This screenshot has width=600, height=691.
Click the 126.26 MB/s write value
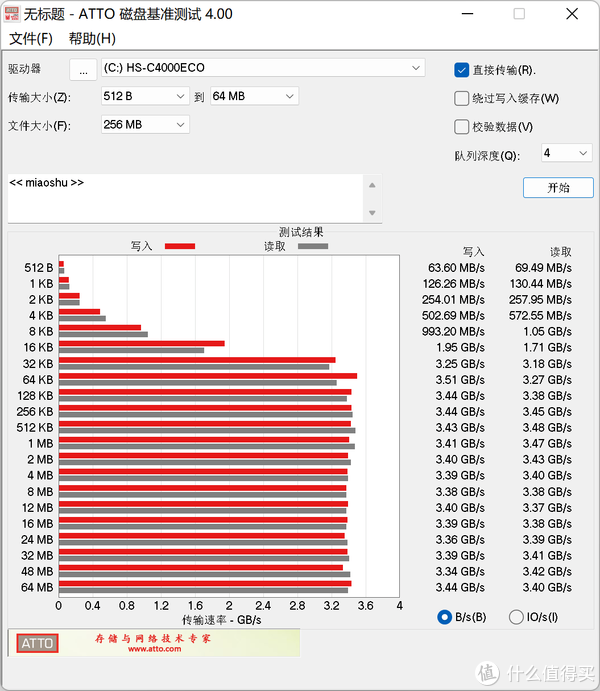[453, 284]
